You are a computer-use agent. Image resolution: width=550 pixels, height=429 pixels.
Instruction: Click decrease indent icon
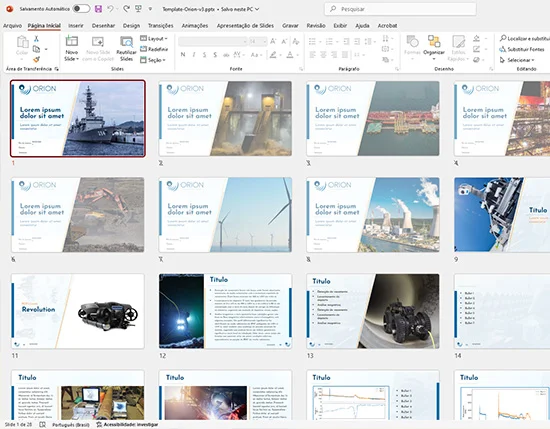tap(346, 42)
